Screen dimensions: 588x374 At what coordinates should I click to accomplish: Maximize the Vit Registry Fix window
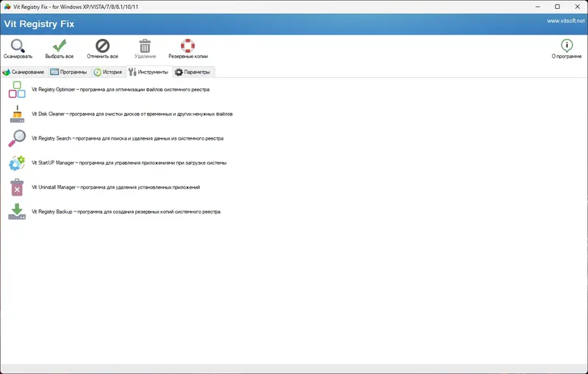(x=558, y=7)
